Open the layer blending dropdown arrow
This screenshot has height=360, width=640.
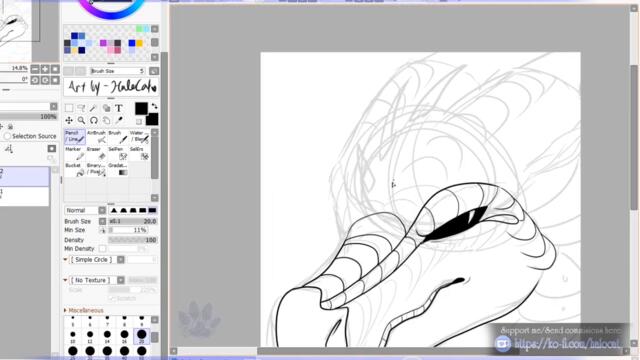click(x=53, y=107)
